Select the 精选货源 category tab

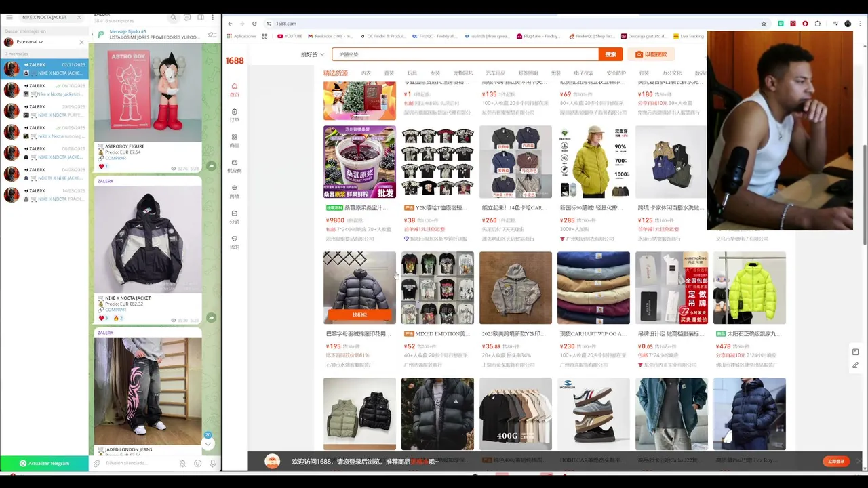tap(336, 73)
